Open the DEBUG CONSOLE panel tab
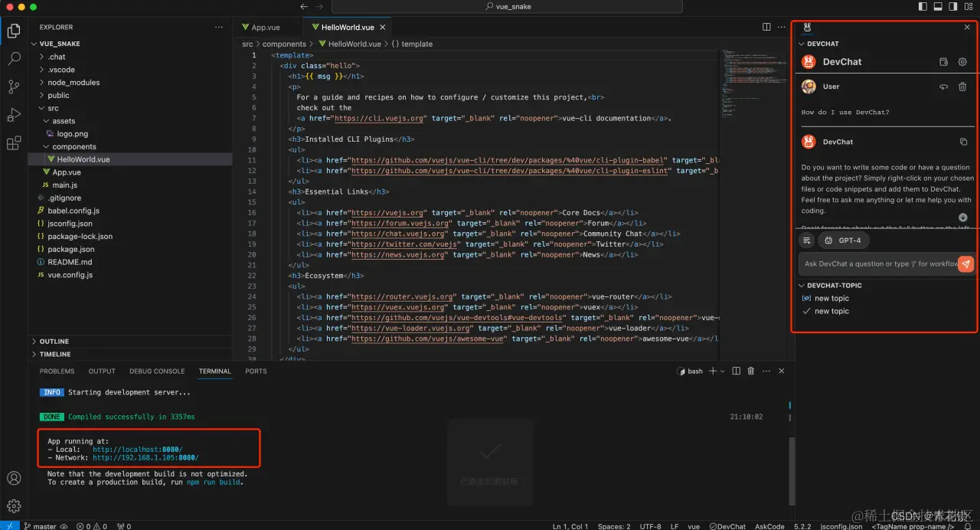 157,371
